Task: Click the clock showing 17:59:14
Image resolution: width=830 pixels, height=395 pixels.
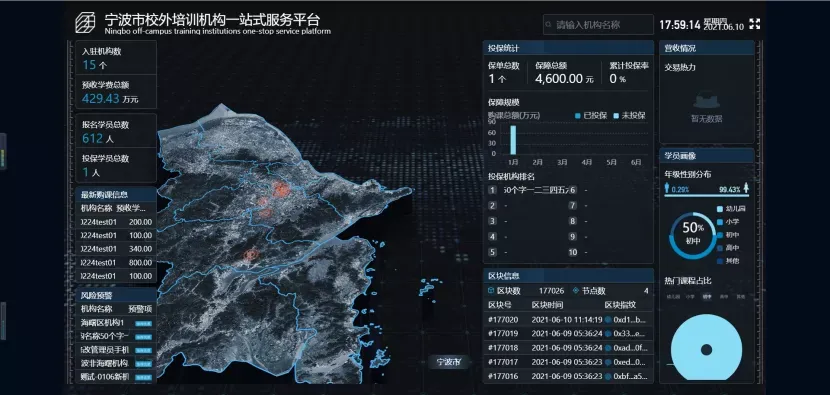Action: click(x=680, y=24)
